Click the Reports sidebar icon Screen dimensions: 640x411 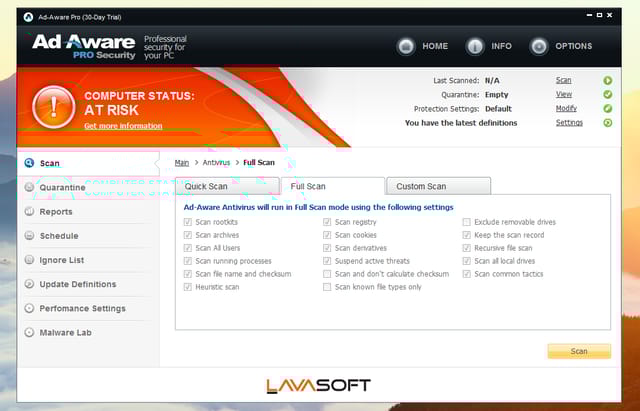click(x=29, y=211)
